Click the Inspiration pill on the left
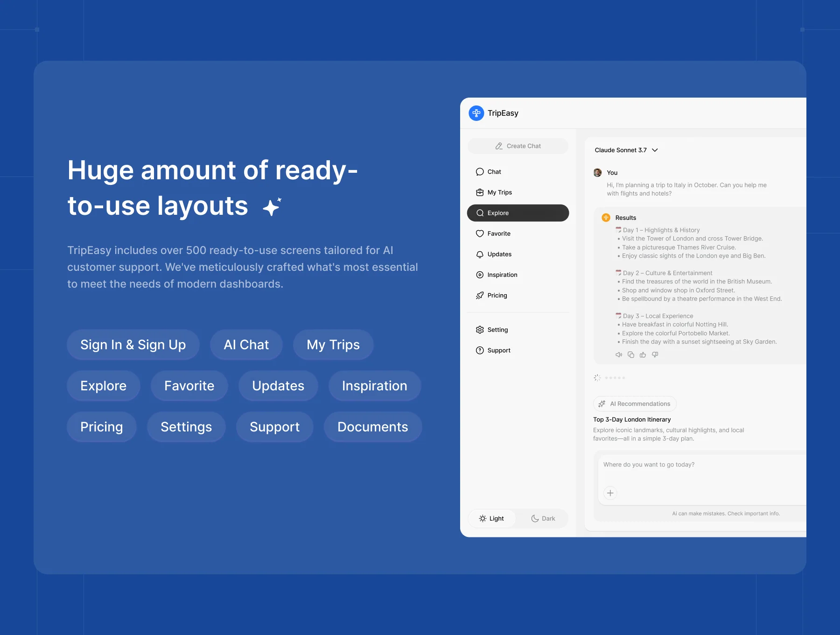The image size is (840, 635). tap(375, 386)
